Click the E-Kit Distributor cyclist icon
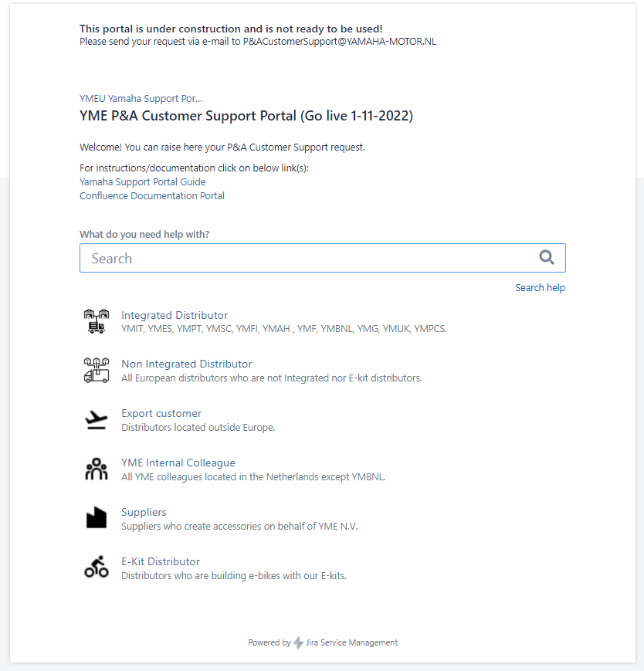This screenshot has width=644, height=671. tap(97, 567)
